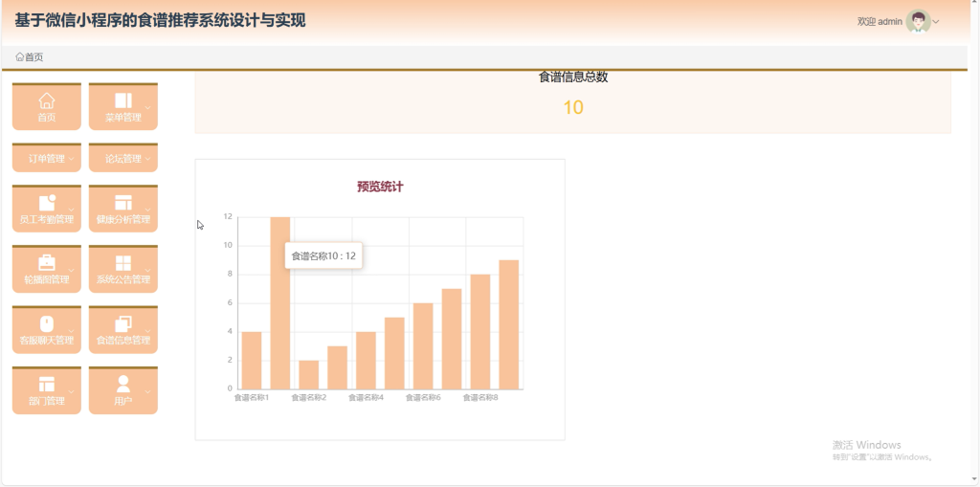Click the admin avatar picture
Image resolution: width=980 pixels, height=487 pixels.
click(x=918, y=21)
